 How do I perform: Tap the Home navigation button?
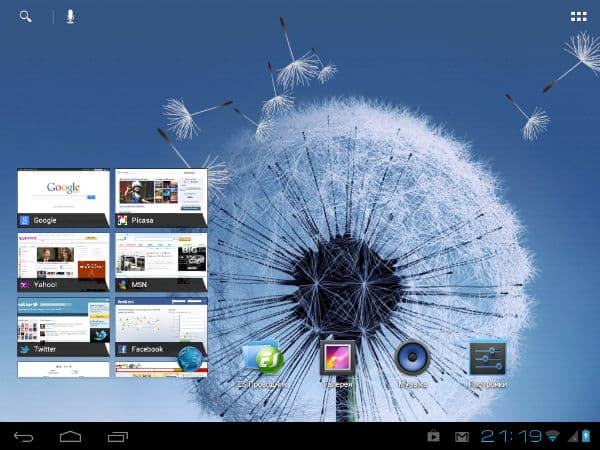[70, 437]
